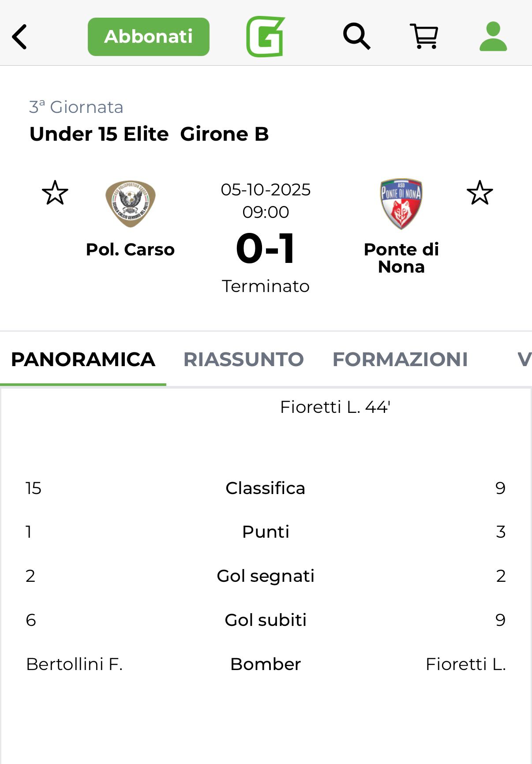
Task: Tap the green G home logo
Action: click(266, 37)
